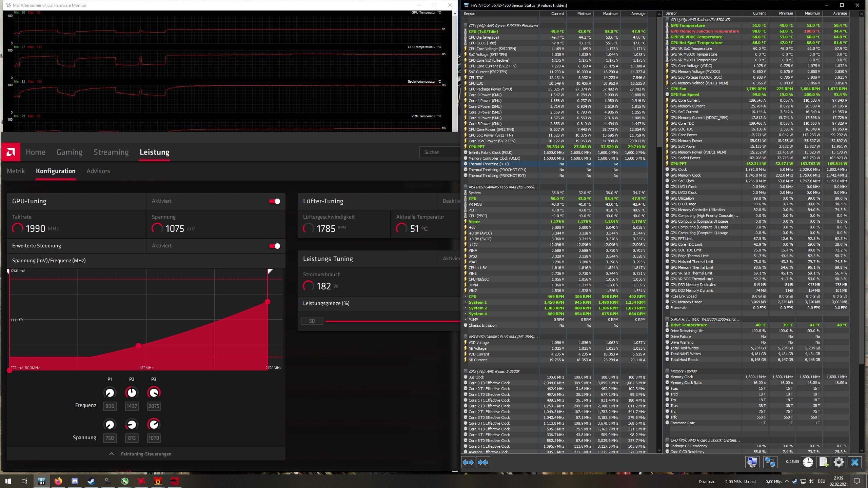Click middle curve point on voltage graph

pyautogui.click(x=138, y=346)
